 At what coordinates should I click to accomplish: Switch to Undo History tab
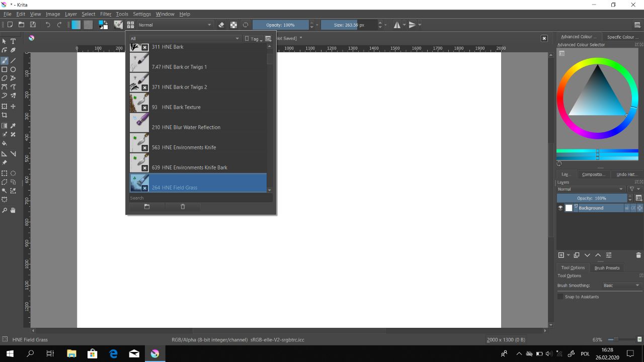[627, 174]
